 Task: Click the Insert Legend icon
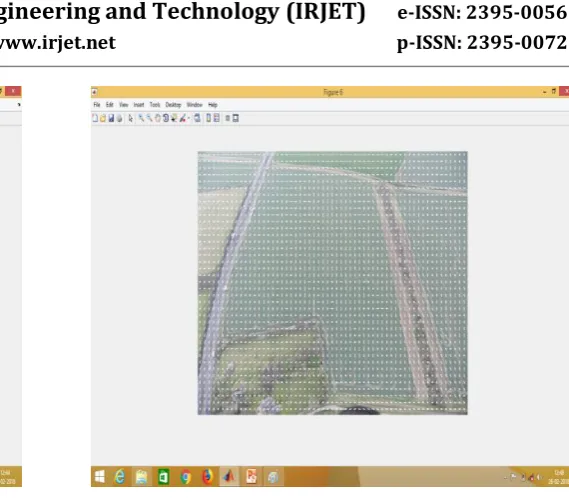217,118
